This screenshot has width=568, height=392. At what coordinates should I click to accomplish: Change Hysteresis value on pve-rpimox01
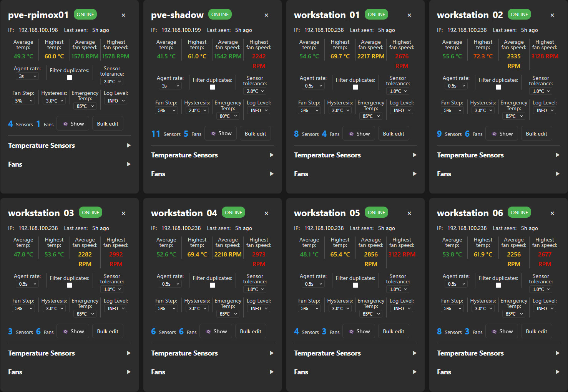(x=54, y=101)
